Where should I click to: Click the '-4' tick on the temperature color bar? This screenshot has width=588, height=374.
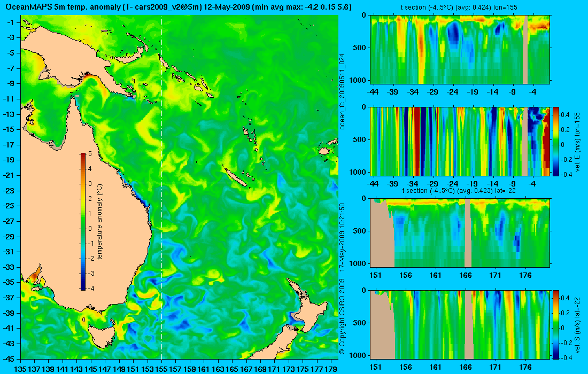coord(90,289)
